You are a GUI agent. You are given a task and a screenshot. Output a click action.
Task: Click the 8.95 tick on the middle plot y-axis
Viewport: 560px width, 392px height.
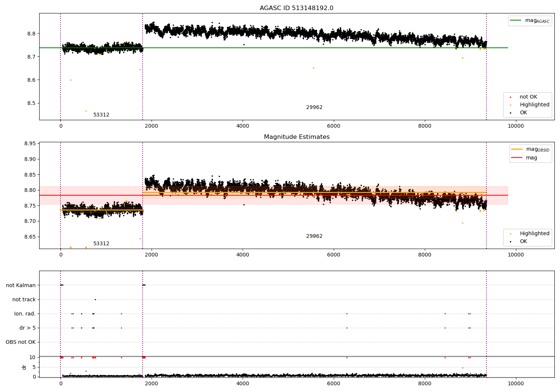(30, 144)
